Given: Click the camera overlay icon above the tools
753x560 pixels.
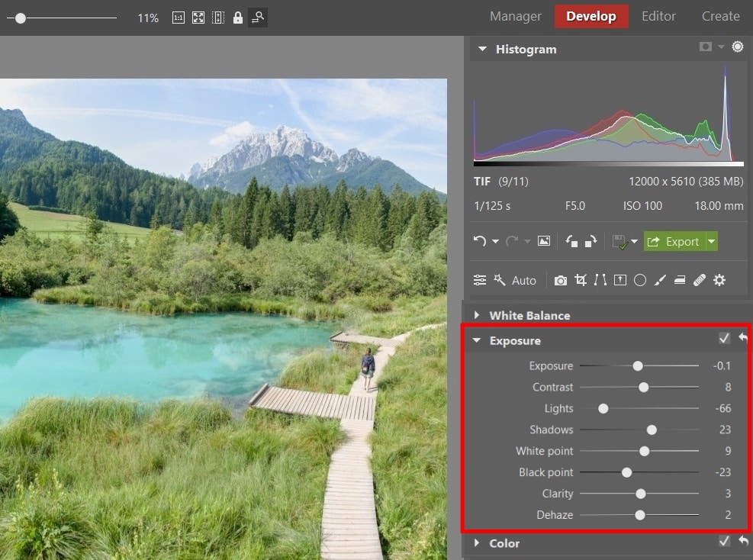Looking at the screenshot, I should coord(561,280).
